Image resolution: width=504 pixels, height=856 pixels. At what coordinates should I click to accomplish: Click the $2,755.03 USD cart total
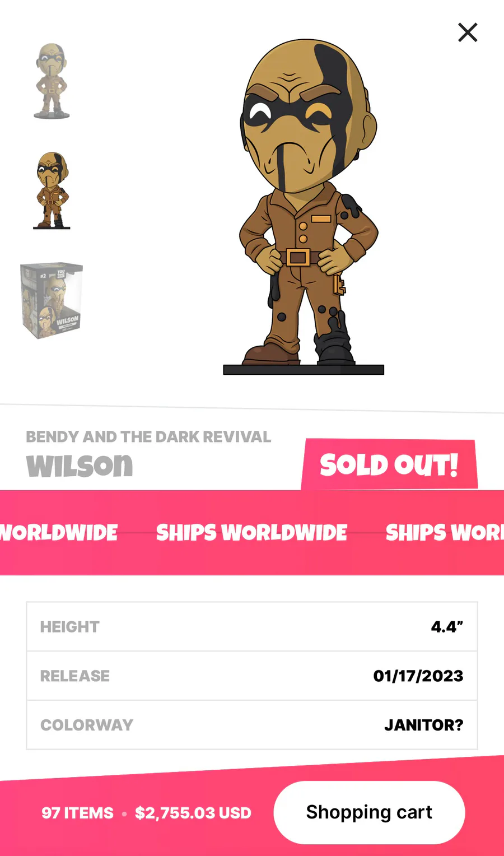193,813
